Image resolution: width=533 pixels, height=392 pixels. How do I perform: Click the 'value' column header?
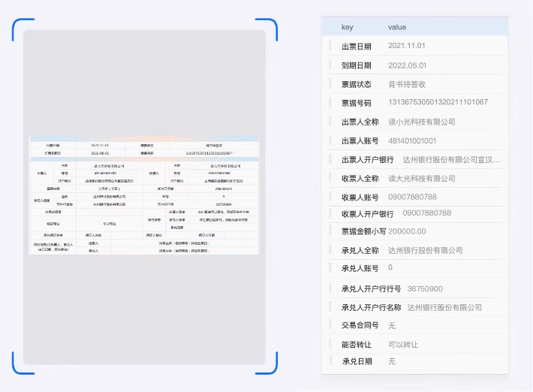[397, 27]
